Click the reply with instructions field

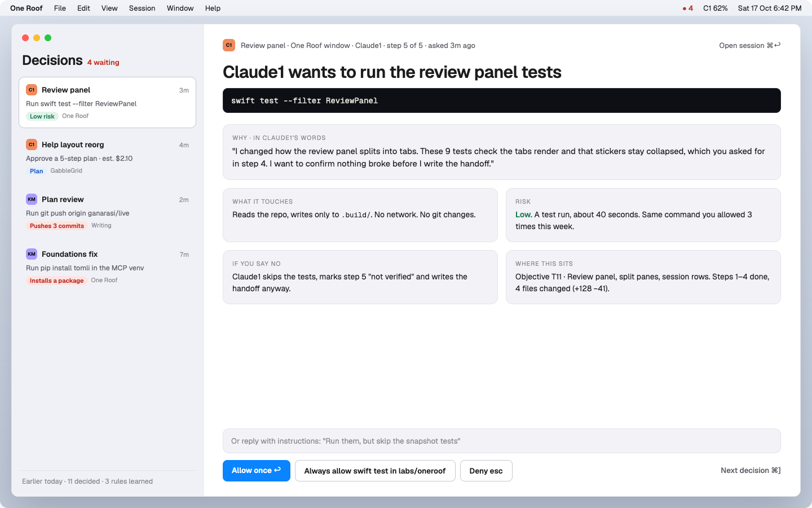(x=502, y=441)
